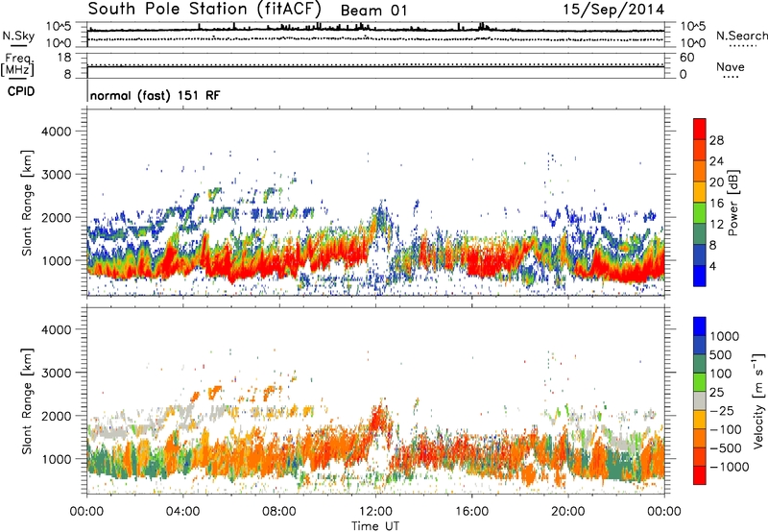The width and height of the screenshot is (768, 532).
Task: Click the Slant Range label of velocity panel
Action: 27,401
